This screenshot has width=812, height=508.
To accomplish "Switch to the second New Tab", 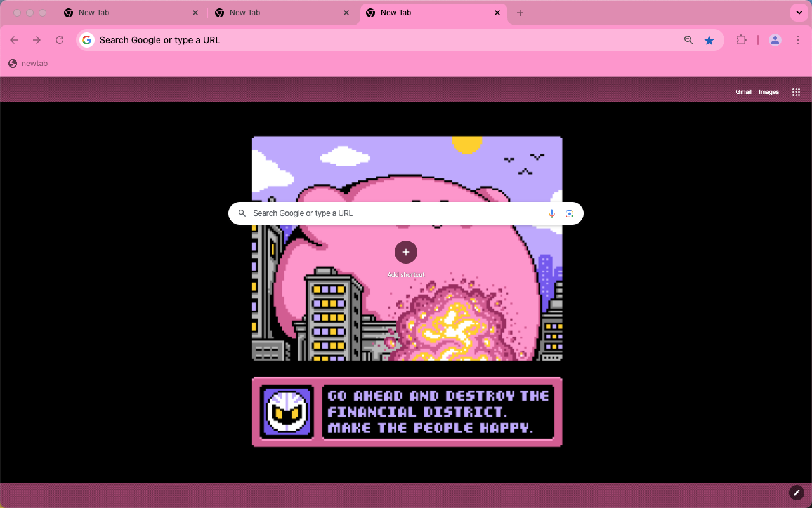I will (x=283, y=13).
